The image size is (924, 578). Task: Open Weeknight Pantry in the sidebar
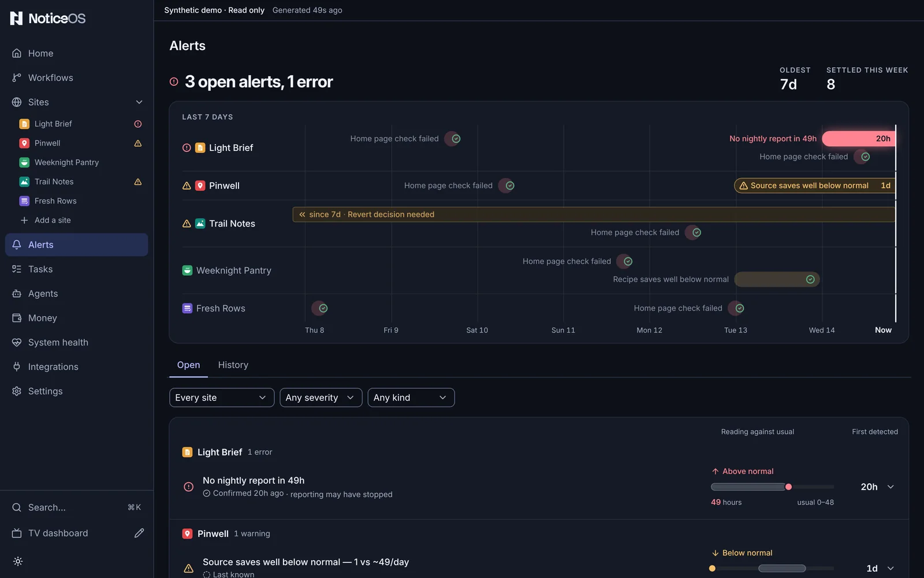(66, 162)
